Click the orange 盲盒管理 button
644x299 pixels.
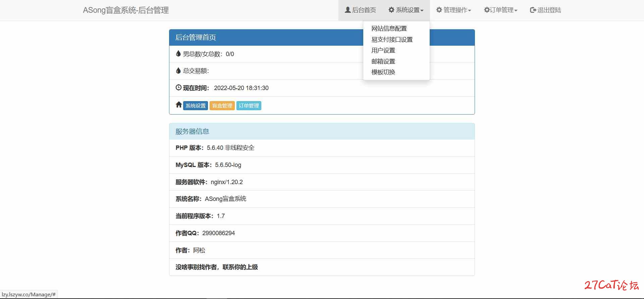tap(222, 105)
